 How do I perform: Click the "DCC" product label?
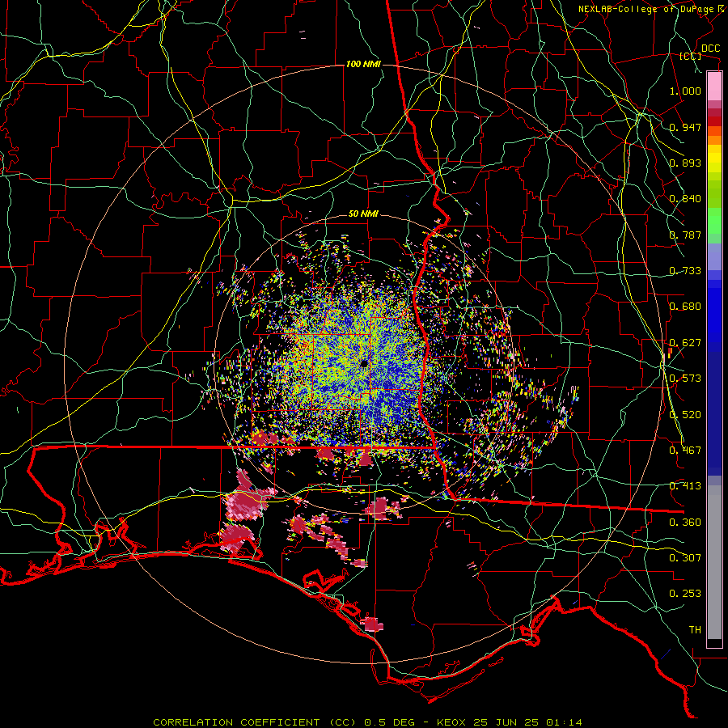(710, 49)
